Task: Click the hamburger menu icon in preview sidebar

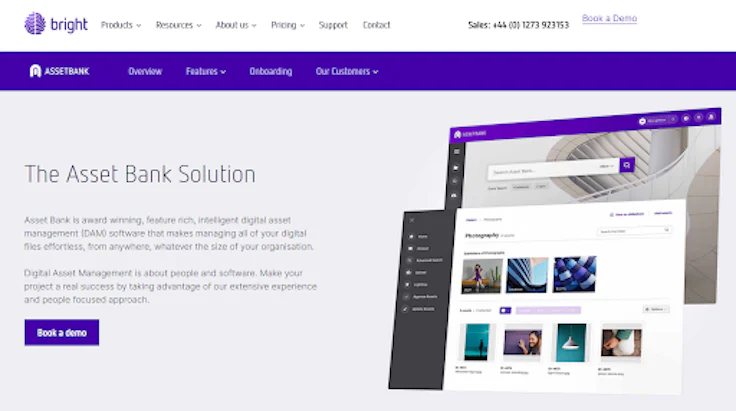Action: click(x=457, y=152)
